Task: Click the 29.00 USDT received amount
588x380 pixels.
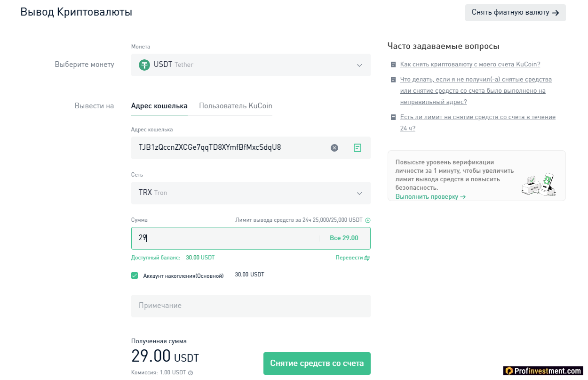Action: [x=165, y=356]
